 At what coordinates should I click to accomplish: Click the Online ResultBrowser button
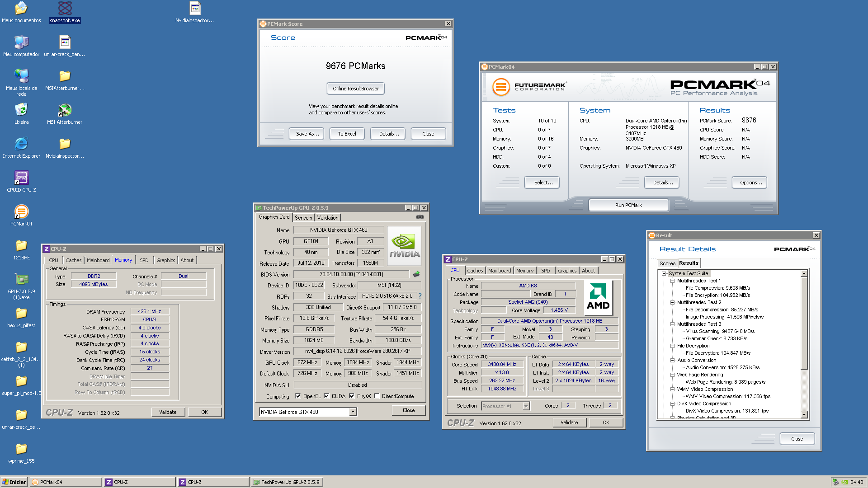pos(356,89)
